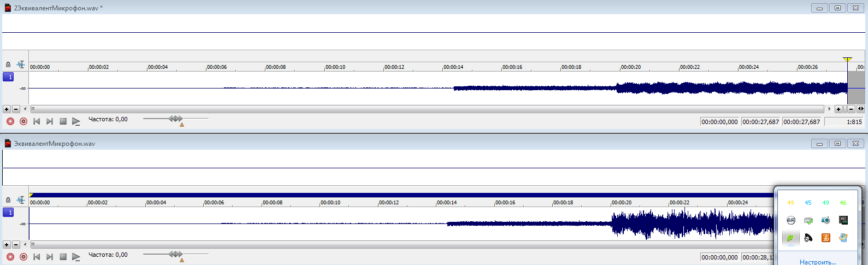This screenshot has height=265, width=868.
Task: Toggle channel 1 button in 2ЭквивалентМикрофон.wav window
Action: [x=8, y=77]
